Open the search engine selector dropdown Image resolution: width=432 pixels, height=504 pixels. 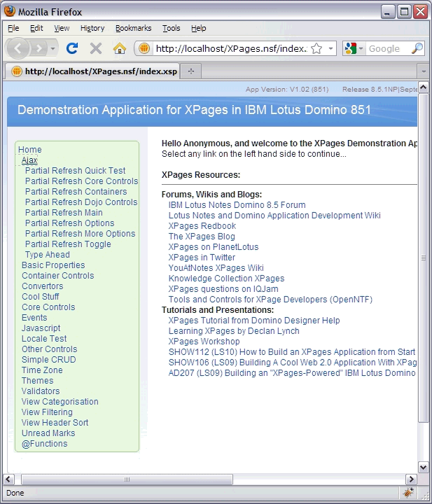click(x=361, y=48)
